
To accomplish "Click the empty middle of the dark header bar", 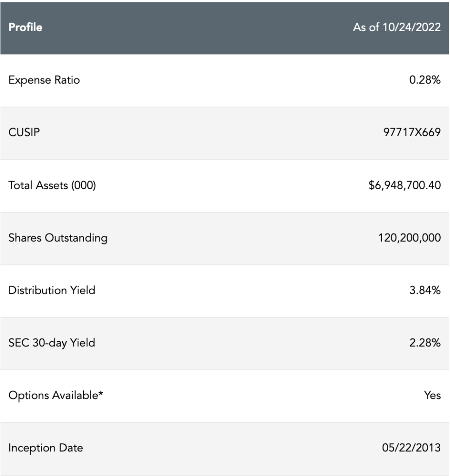I will coord(195,27).
